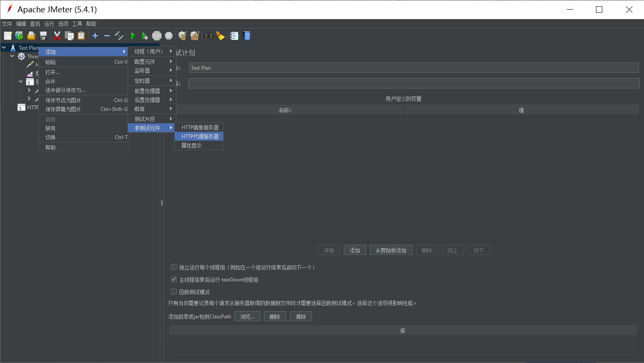Image resolution: width=644 pixels, height=363 pixels.
Task: Open 配置元件 submenu
Action: coord(152,62)
